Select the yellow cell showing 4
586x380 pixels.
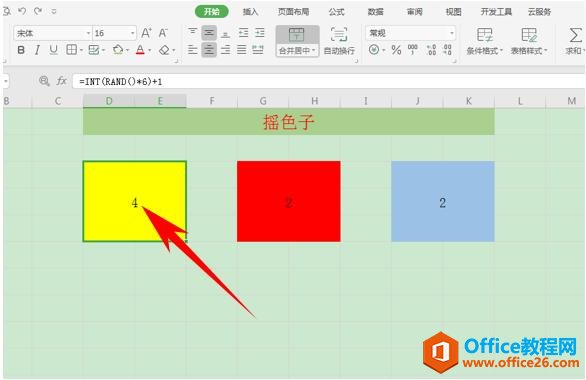(x=135, y=201)
